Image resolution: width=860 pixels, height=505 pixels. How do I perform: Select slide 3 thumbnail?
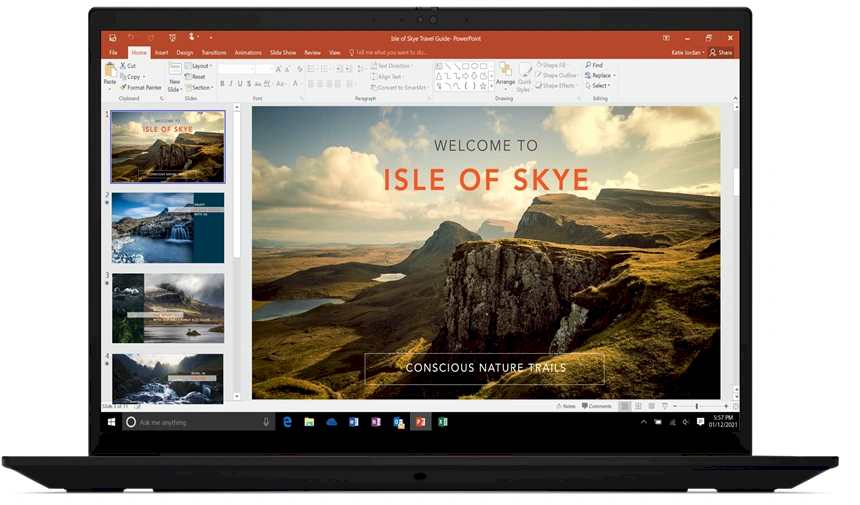click(x=168, y=308)
